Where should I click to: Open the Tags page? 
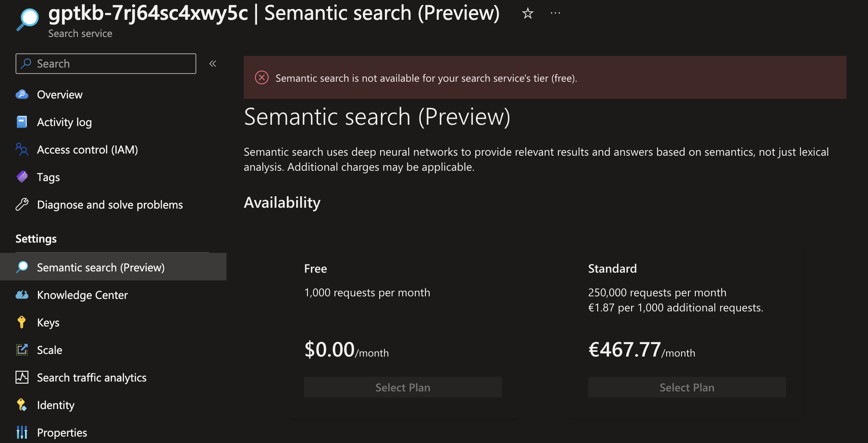tap(48, 177)
